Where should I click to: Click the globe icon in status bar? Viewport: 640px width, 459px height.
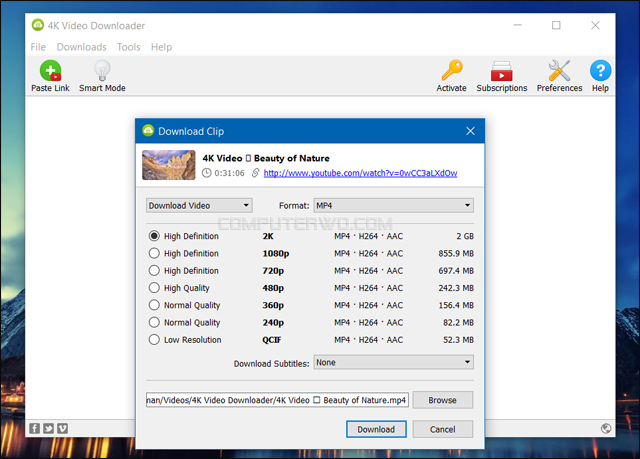[606, 428]
